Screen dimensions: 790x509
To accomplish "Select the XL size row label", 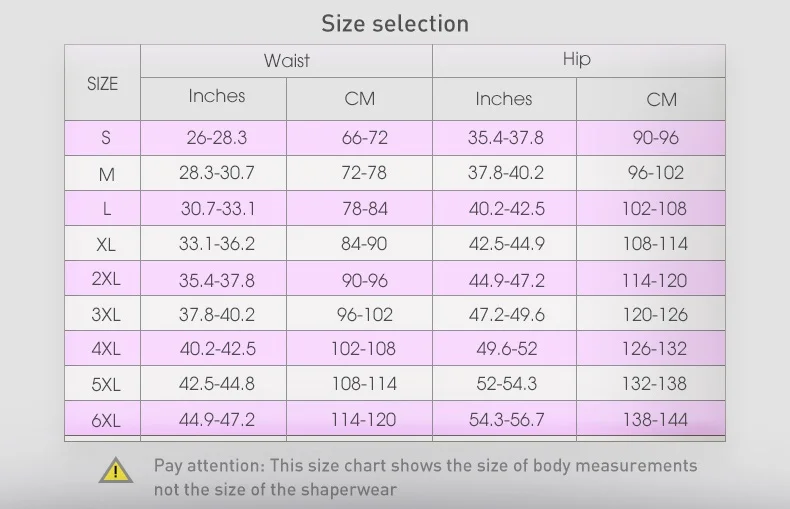I will click(x=106, y=245).
